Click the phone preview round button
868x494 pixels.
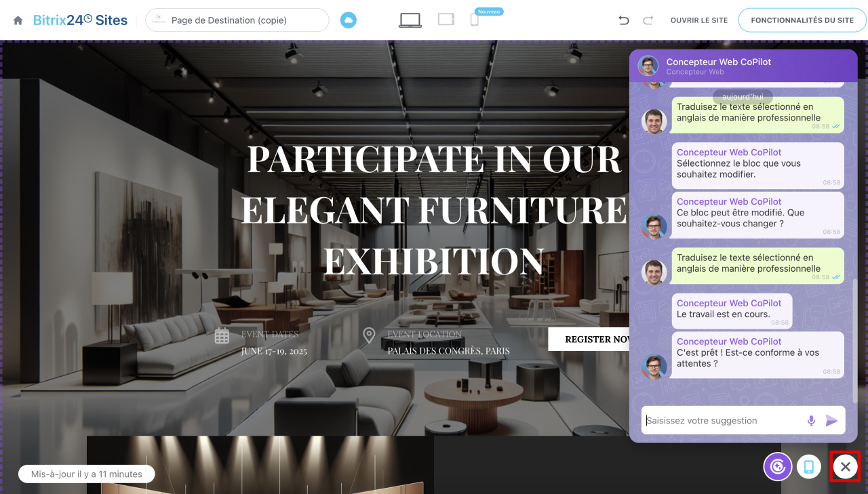(809, 466)
